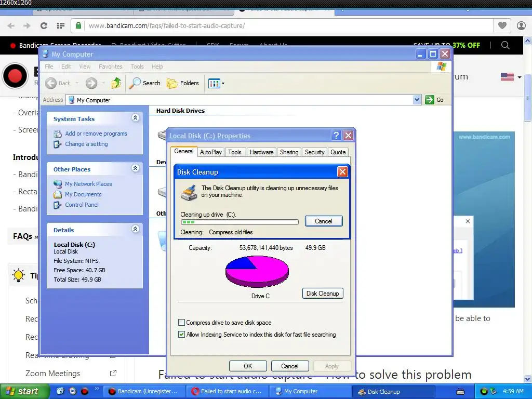
Task: Click the US flag language icon
Action: click(507, 77)
